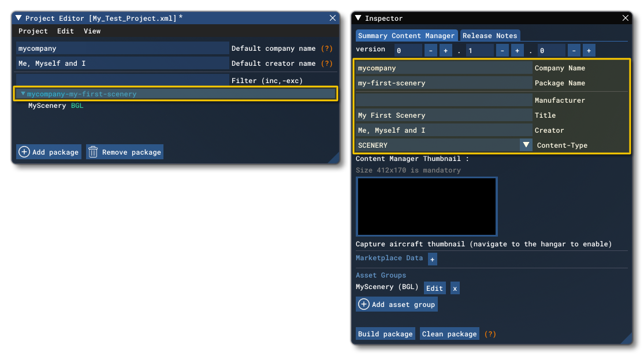Screen dimensions: 644x356
Task: Collapse the Inspector panel with its triangle
Action: [x=359, y=17]
